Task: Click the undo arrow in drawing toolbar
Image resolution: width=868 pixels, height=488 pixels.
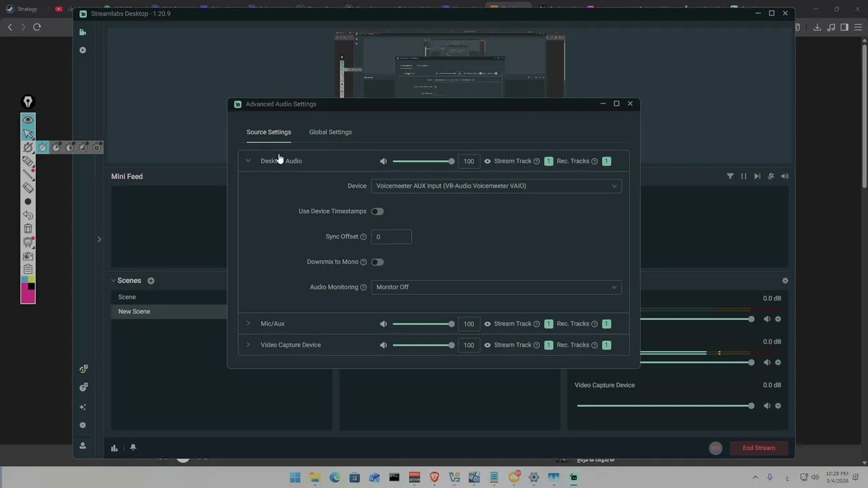Action: [28, 215]
